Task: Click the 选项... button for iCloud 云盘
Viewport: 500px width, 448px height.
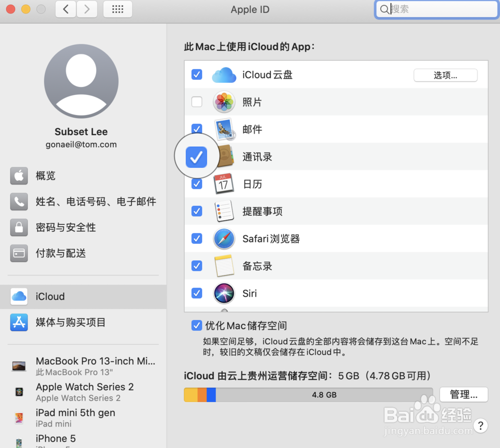Action: (445, 75)
